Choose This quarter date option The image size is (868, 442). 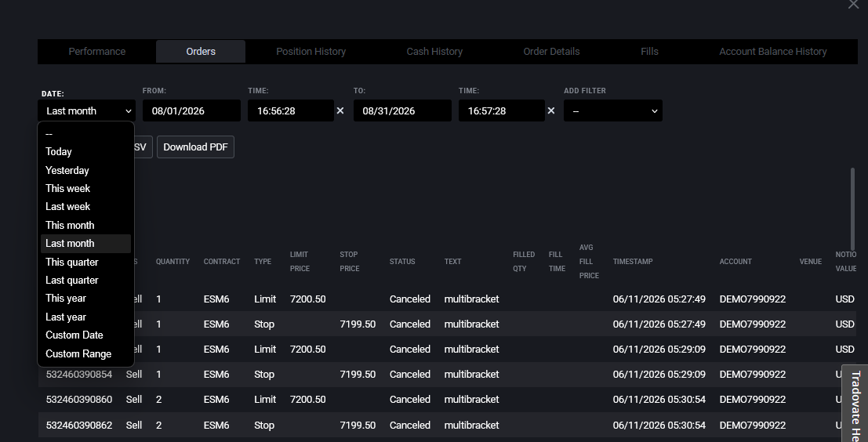85,263
